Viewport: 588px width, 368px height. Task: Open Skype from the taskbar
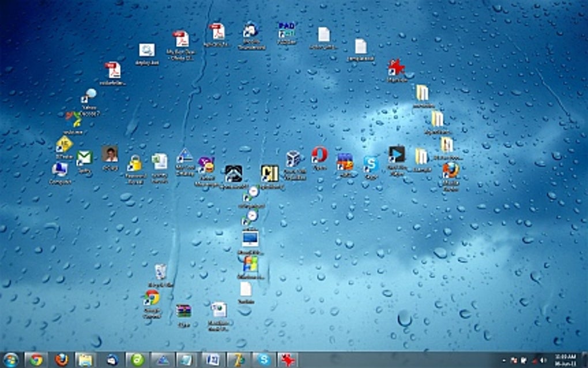pos(263,360)
